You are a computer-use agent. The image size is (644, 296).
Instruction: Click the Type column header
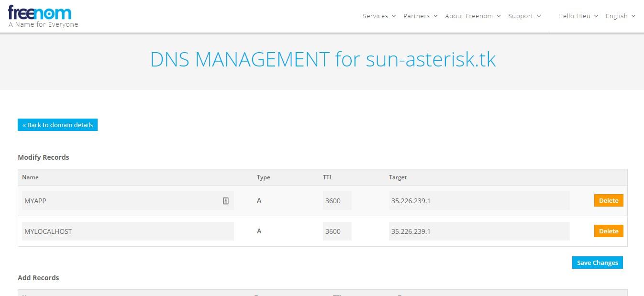point(264,177)
